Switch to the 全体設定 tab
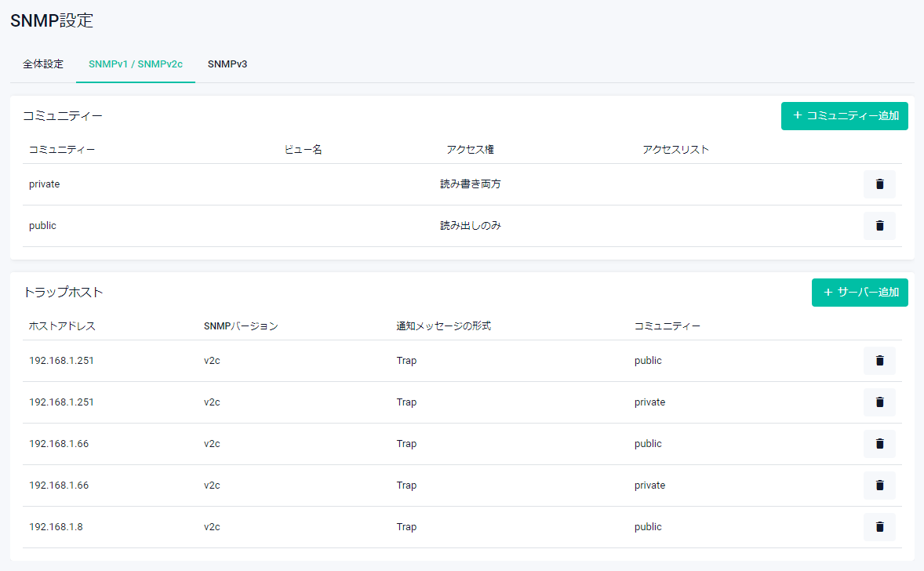 [43, 64]
